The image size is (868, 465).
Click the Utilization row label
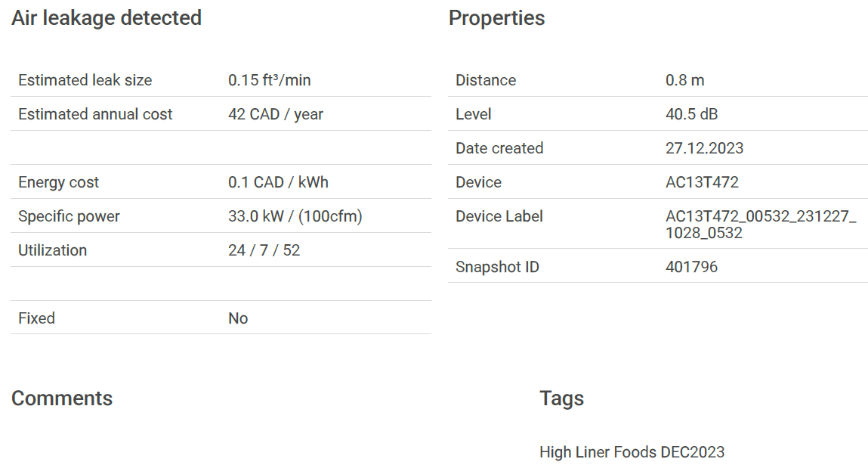pos(53,250)
